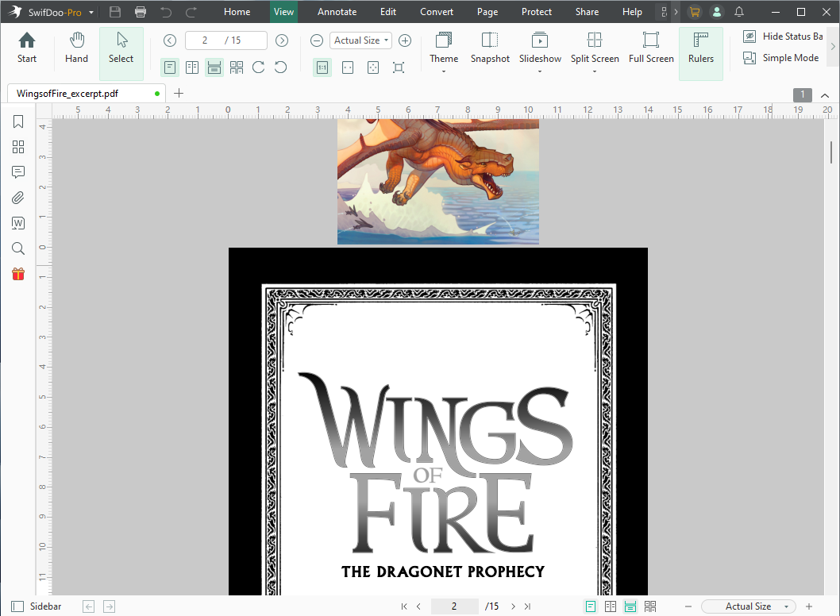This screenshot has height=616, width=840.
Task: Toggle two-page view in the ribbon
Action: [192, 67]
